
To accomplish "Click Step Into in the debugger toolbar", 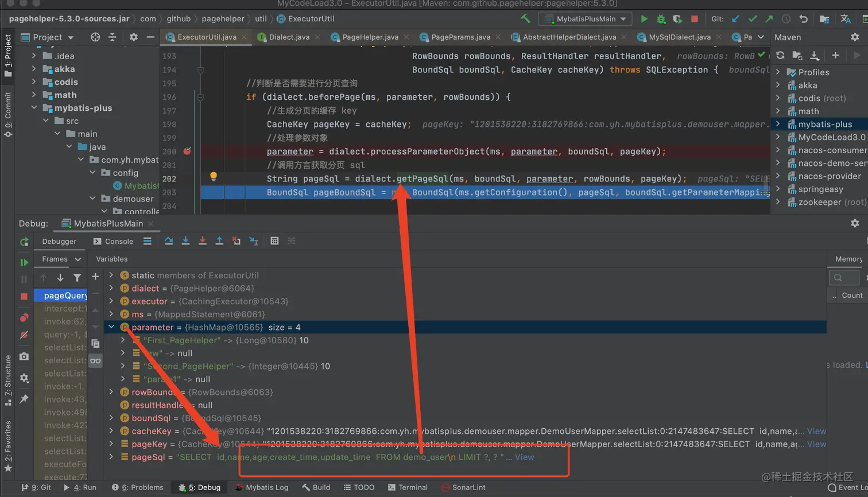I will coord(185,241).
